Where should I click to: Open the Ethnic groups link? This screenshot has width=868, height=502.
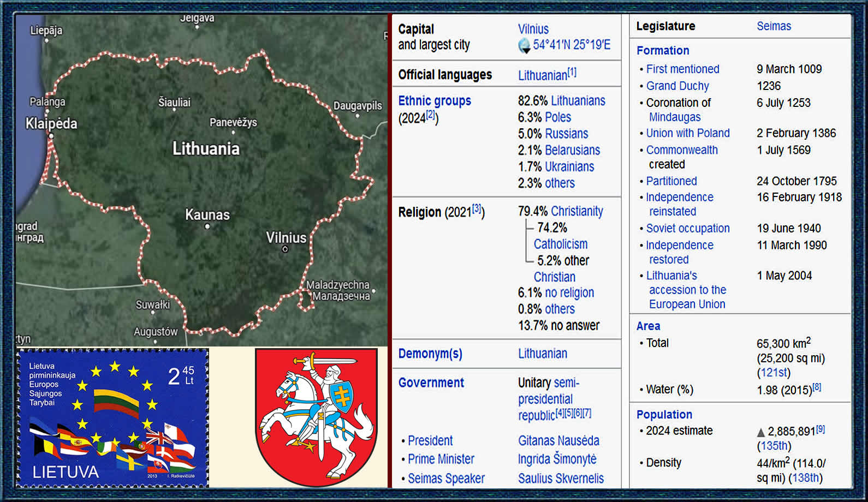(435, 101)
